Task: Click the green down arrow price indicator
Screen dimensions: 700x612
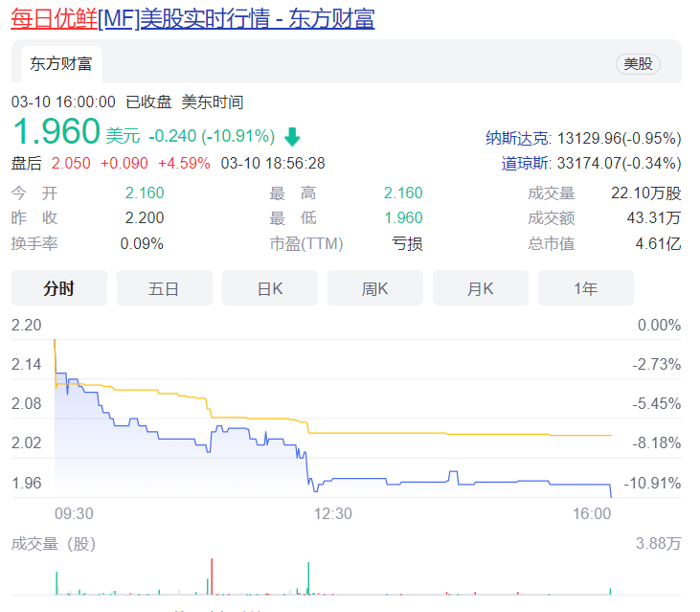Action: 292,137
